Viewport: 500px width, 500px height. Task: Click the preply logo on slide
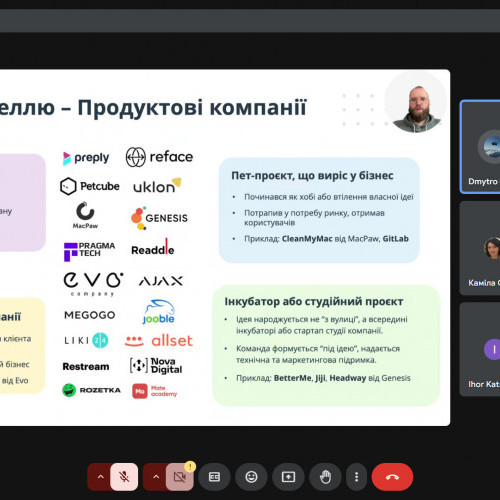tap(86, 158)
